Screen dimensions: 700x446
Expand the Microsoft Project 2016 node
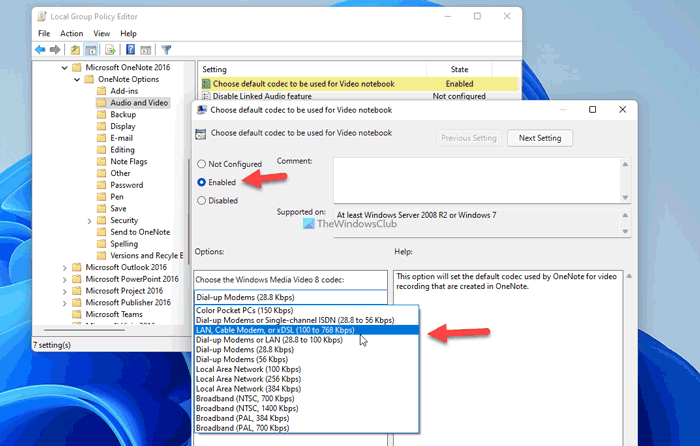(x=64, y=291)
